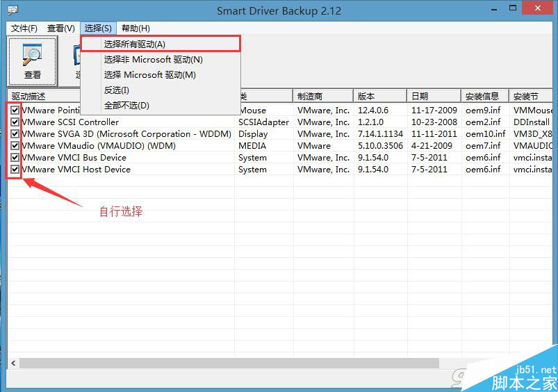Toggle the VMware SCSI Controller checkbox
The height and width of the screenshot is (392, 558).
(x=15, y=122)
